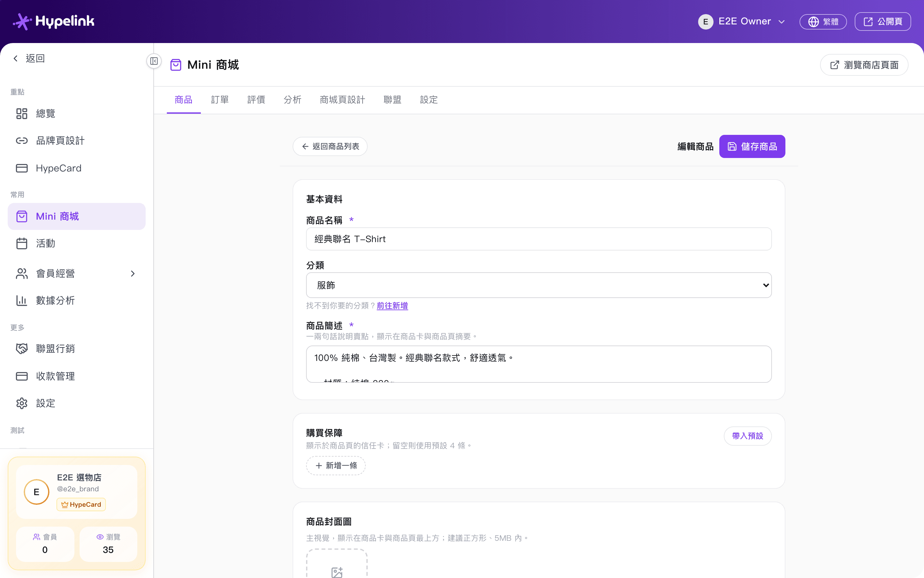Viewport: 924px width, 578px height.
Task: Click the Hypelink logo
Action: coord(54,22)
